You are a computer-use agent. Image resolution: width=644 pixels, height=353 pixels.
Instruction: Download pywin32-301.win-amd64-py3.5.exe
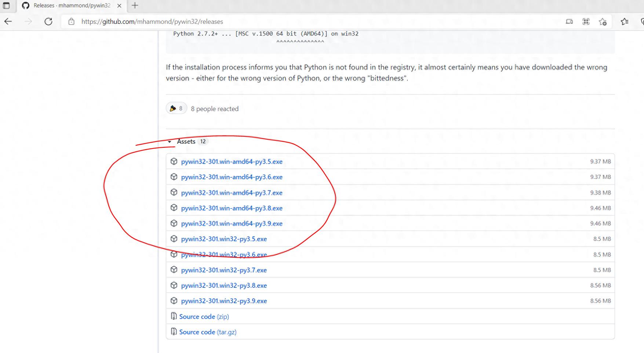click(232, 162)
